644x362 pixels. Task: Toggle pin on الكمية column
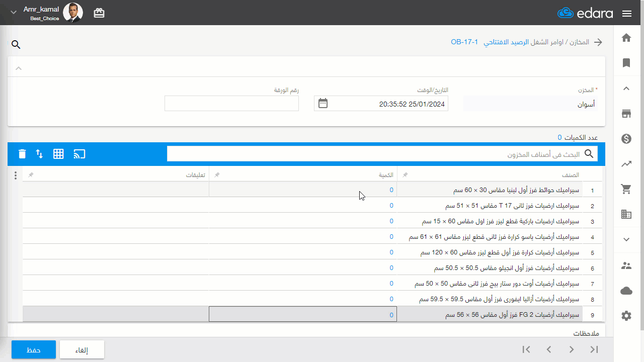click(217, 175)
